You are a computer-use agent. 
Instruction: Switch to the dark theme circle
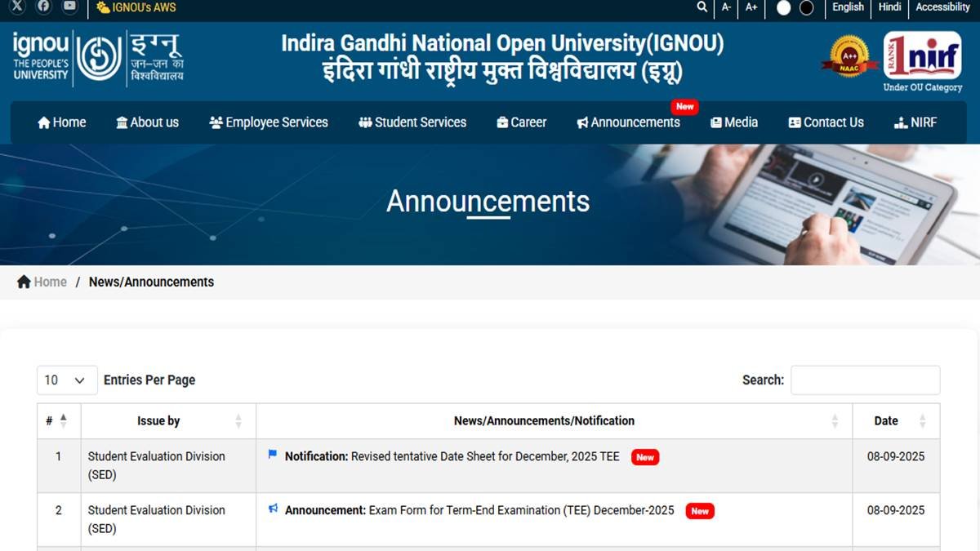click(807, 7)
